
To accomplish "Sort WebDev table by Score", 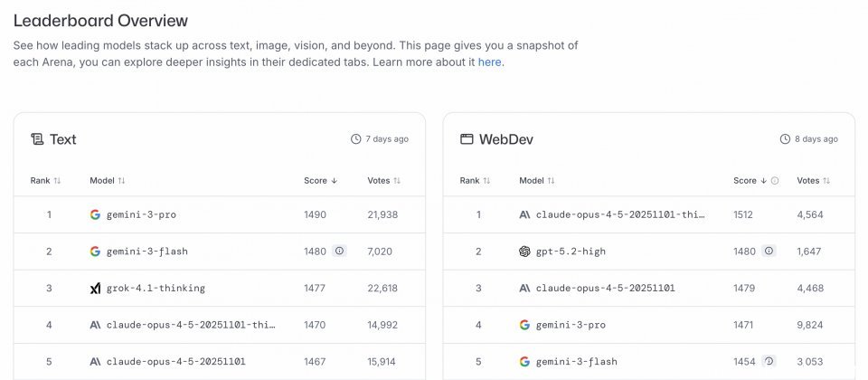I will click(750, 181).
